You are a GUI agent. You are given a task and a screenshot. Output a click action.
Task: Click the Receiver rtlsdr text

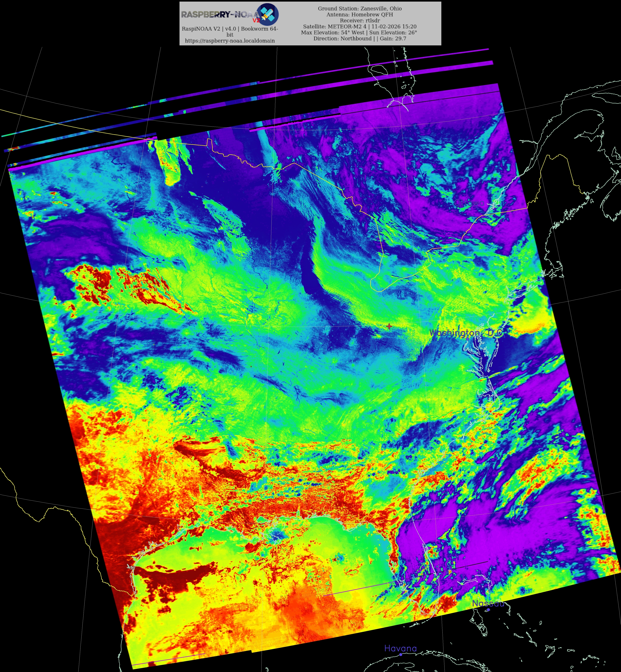click(x=360, y=20)
